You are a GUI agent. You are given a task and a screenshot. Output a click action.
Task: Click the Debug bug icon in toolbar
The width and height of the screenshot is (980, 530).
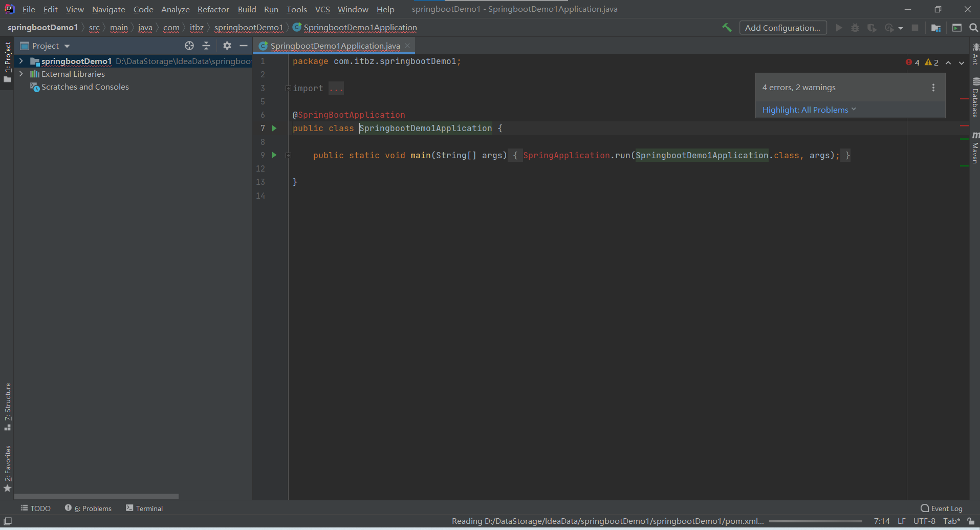click(855, 28)
